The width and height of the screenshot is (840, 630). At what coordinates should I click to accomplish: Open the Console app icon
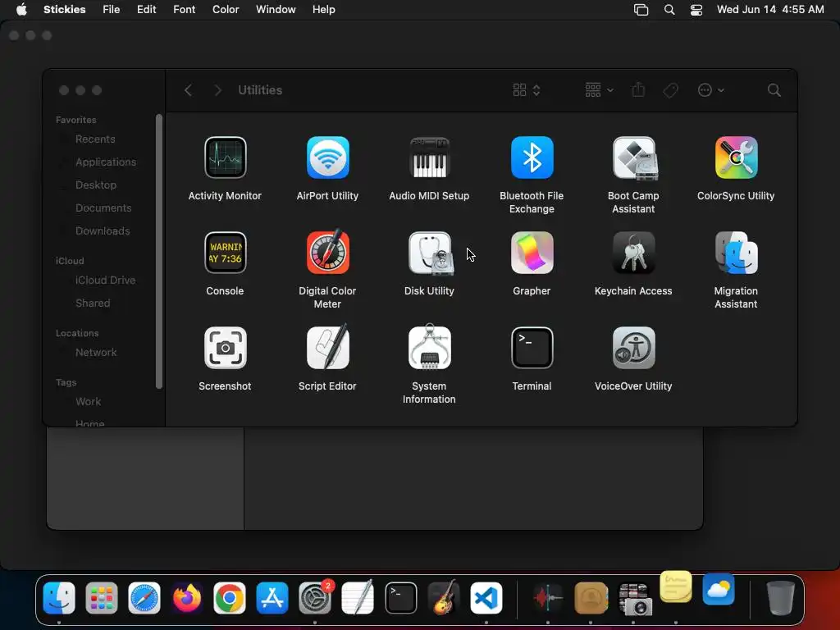[x=225, y=253]
